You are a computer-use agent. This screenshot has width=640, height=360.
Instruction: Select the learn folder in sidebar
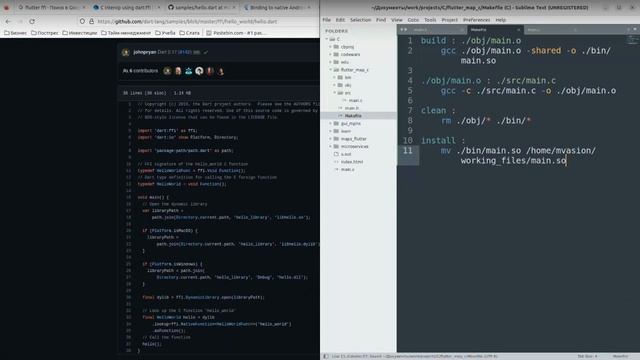pos(346,131)
